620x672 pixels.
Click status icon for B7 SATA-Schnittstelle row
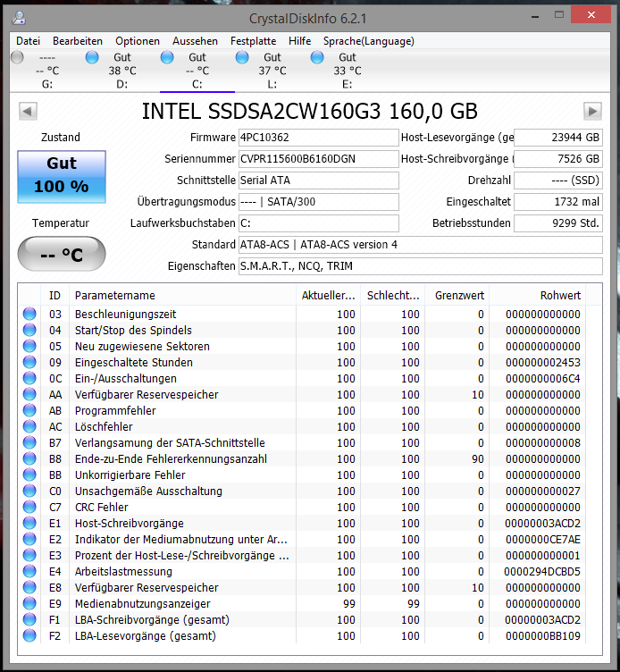tap(29, 442)
